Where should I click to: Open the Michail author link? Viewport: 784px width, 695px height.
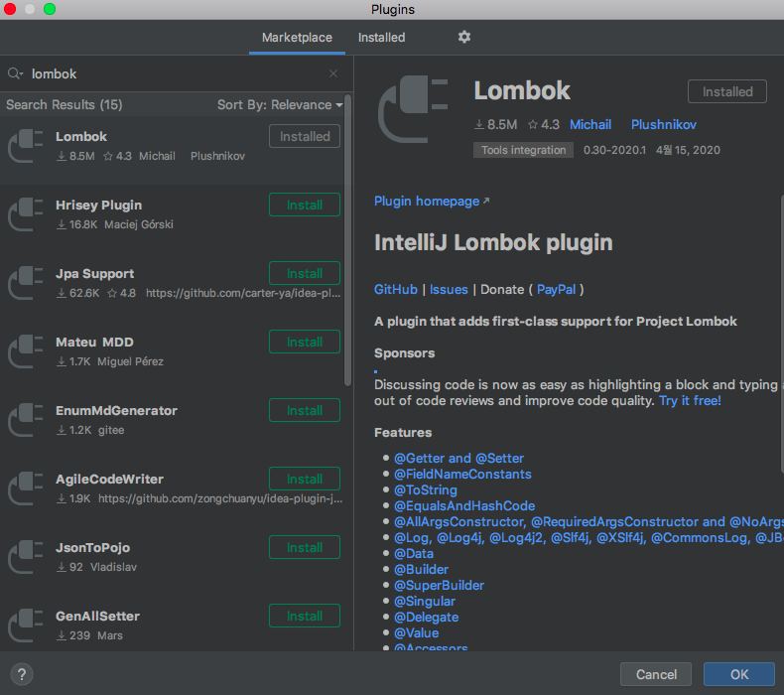(590, 124)
